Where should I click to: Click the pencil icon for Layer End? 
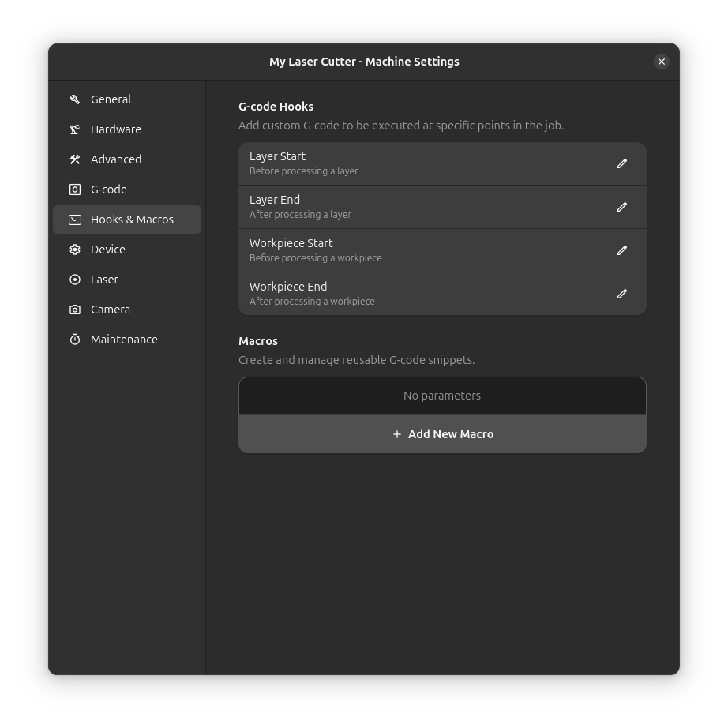(622, 207)
